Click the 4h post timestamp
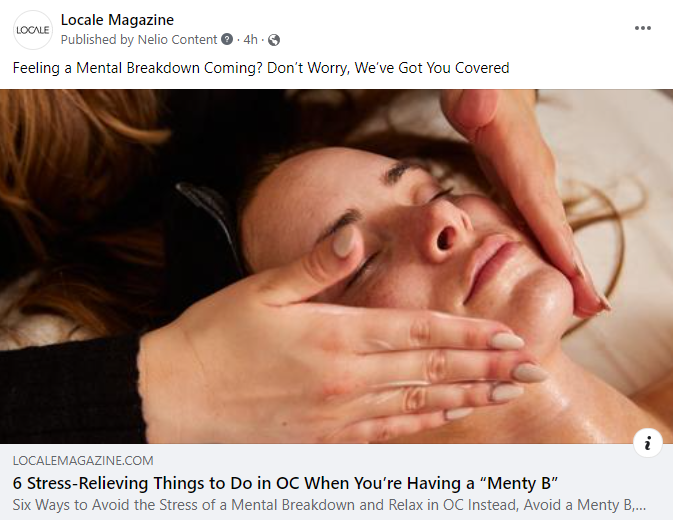The width and height of the screenshot is (673, 520). [250, 39]
